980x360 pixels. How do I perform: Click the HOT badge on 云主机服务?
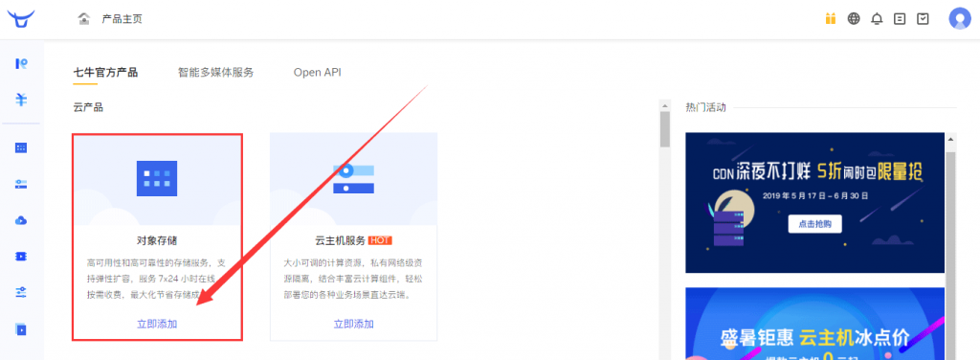coord(380,240)
